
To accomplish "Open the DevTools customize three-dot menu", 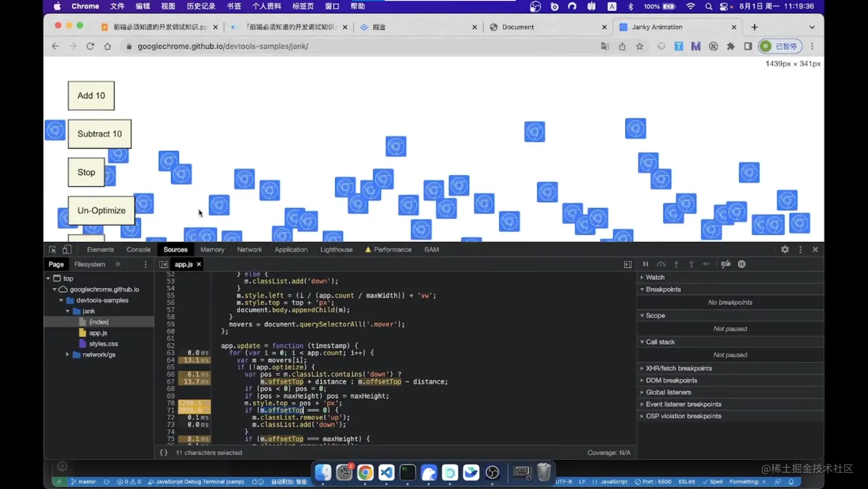I will pos(800,249).
